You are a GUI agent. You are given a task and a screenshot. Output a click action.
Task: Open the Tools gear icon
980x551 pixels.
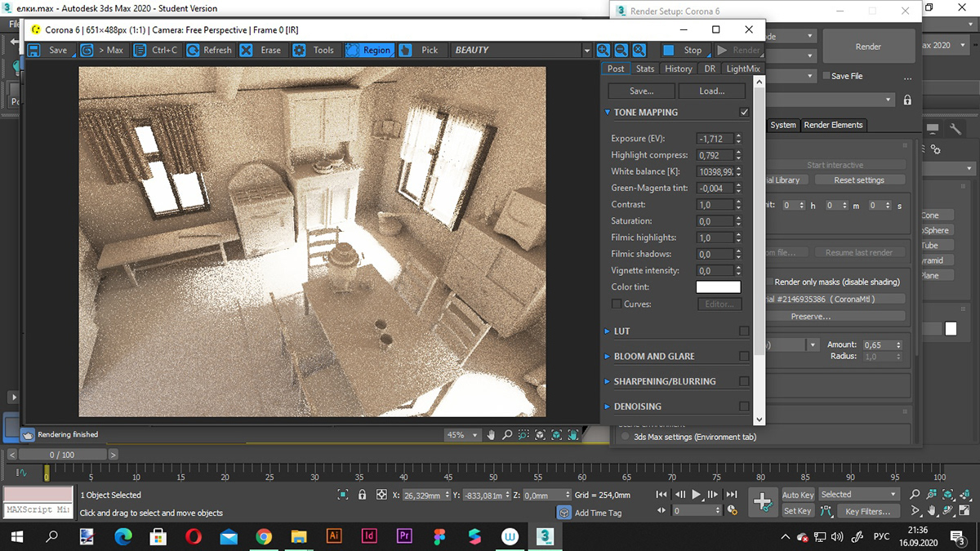[x=300, y=51]
